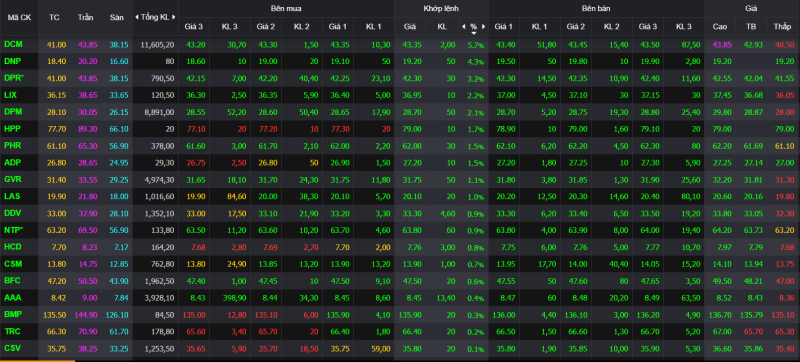Click right arrow beside % column header
This screenshot has height=362, width=800.
tap(483, 27)
